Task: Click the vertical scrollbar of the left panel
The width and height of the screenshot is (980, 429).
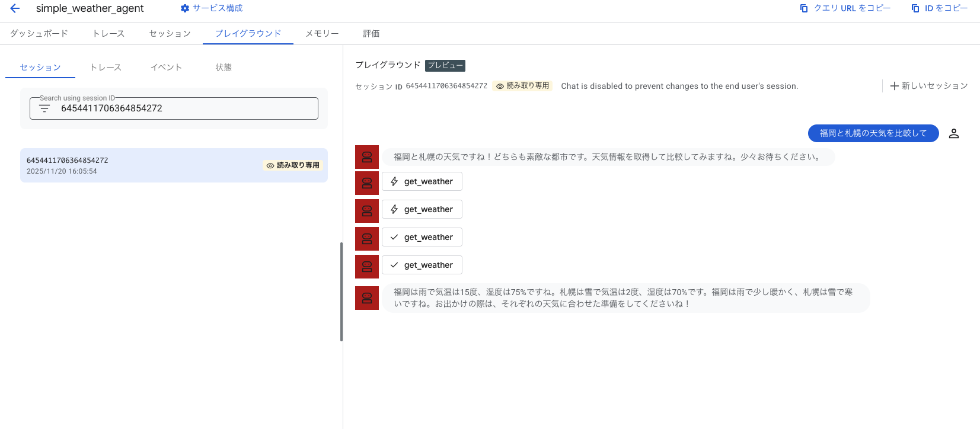Action: (341, 292)
